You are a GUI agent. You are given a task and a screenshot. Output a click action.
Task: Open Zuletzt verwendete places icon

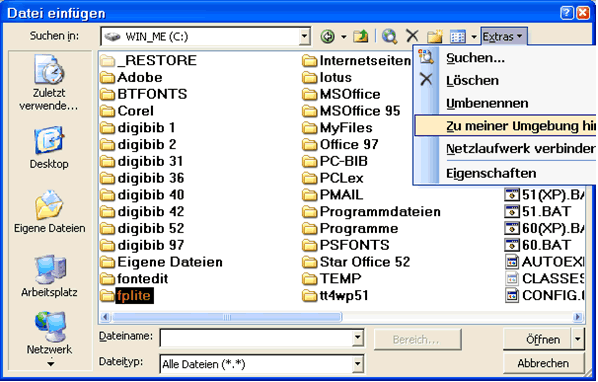click(x=49, y=82)
